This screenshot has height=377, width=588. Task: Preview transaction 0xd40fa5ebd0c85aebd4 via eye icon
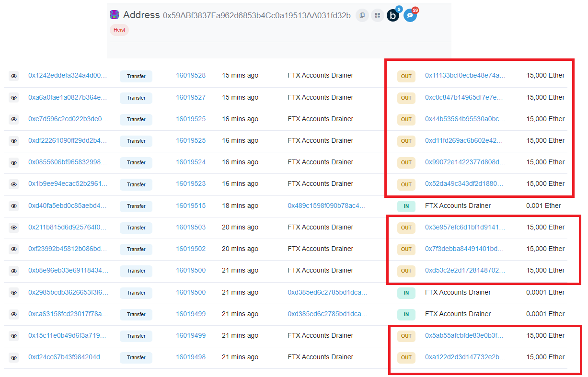pyautogui.click(x=14, y=206)
